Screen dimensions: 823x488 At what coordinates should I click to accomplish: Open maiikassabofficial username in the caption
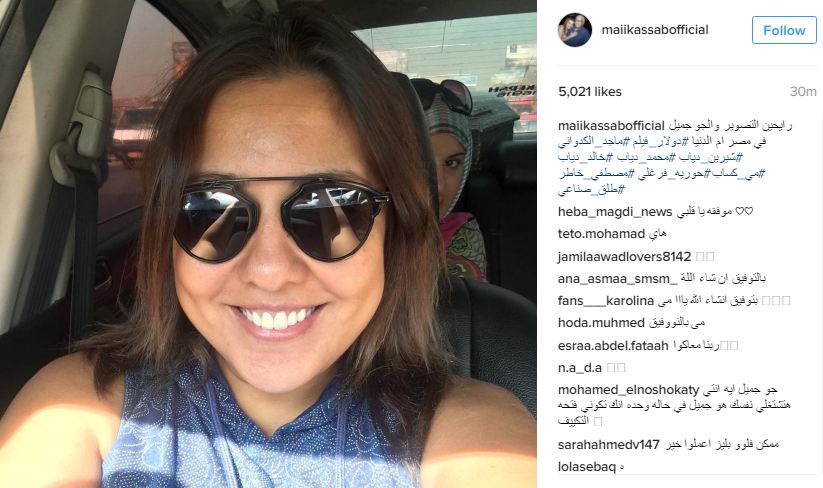[x=611, y=126]
